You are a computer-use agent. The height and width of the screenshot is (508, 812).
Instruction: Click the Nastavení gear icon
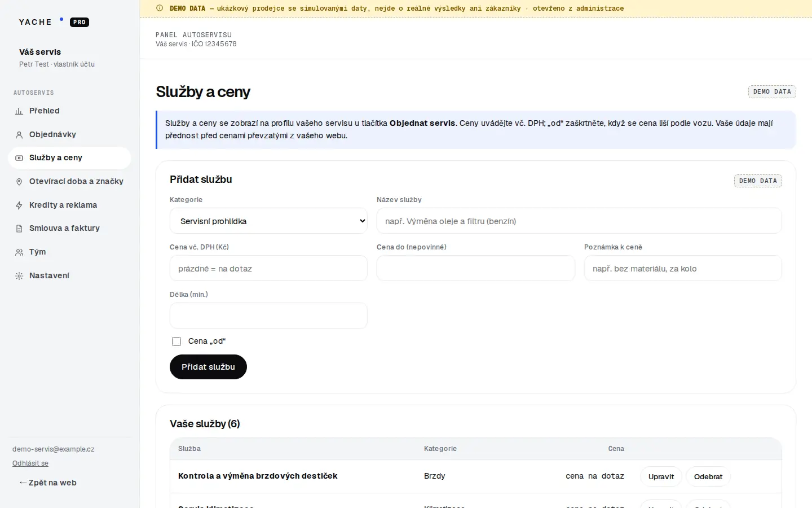pos(19,276)
